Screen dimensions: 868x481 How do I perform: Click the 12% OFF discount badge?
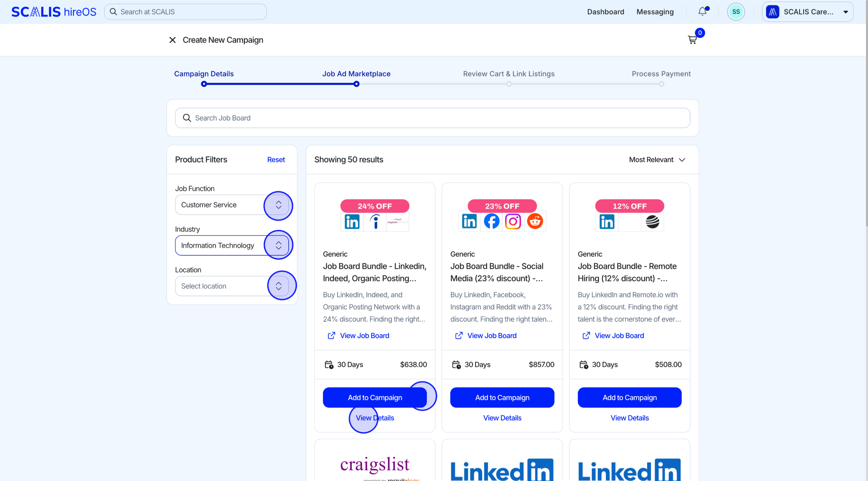pos(629,206)
